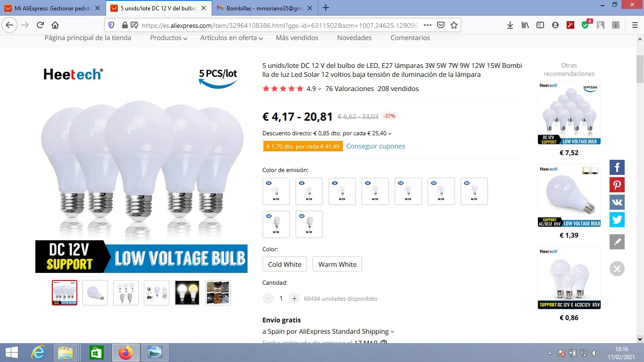Open the Firefox downloads panel

coord(510,25)
